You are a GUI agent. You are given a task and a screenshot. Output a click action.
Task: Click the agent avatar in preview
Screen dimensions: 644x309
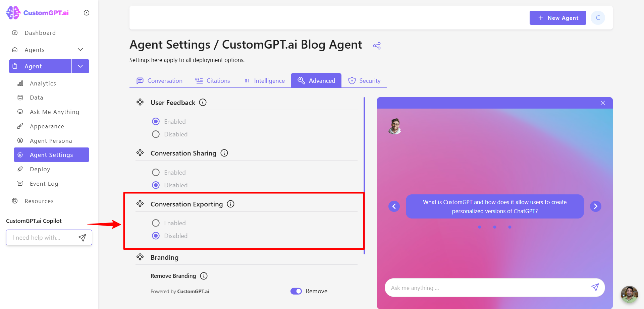(x=395, y=126)
